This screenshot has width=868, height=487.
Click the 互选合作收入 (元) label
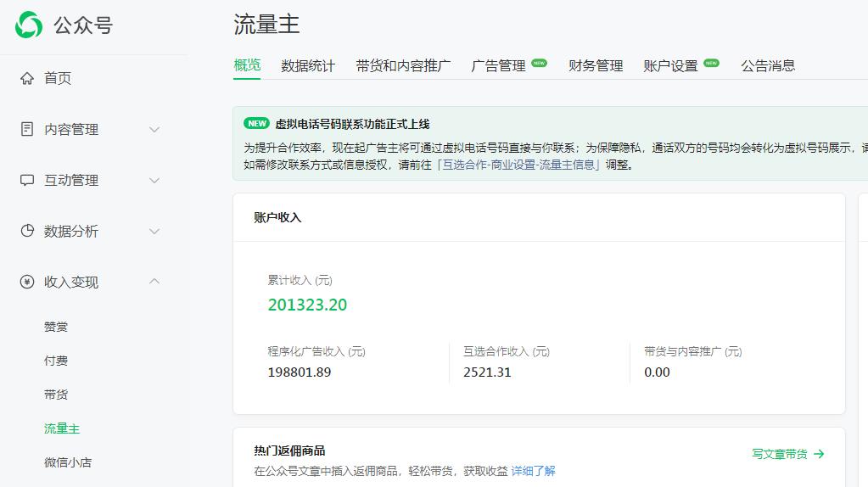(x=507, y=351)
